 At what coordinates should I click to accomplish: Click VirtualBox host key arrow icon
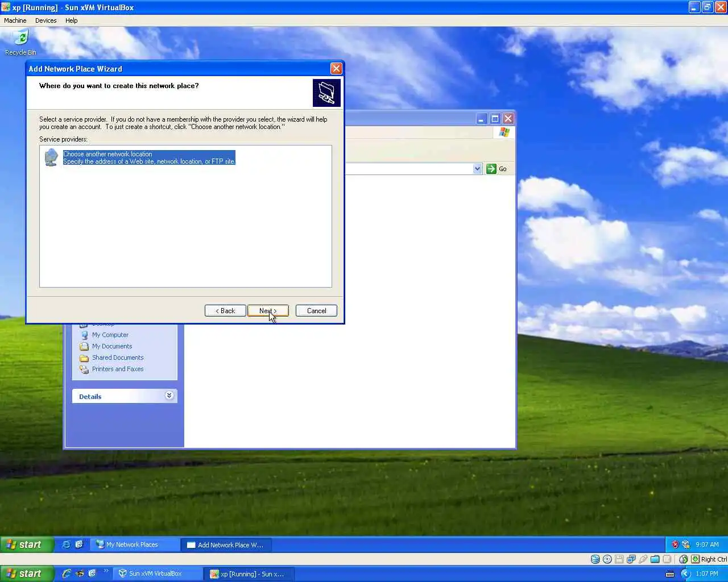click(x=696, y=559)
